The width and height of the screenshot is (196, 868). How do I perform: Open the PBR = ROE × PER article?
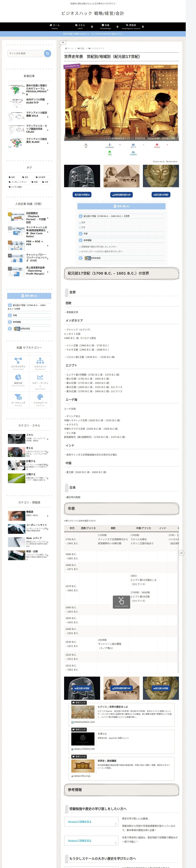(x=29, y=245)
